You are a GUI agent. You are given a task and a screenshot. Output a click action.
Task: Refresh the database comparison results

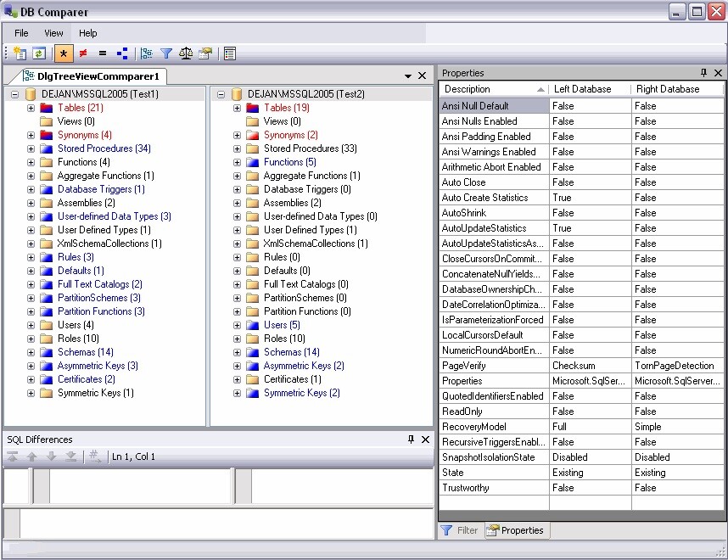coord(37,53)
